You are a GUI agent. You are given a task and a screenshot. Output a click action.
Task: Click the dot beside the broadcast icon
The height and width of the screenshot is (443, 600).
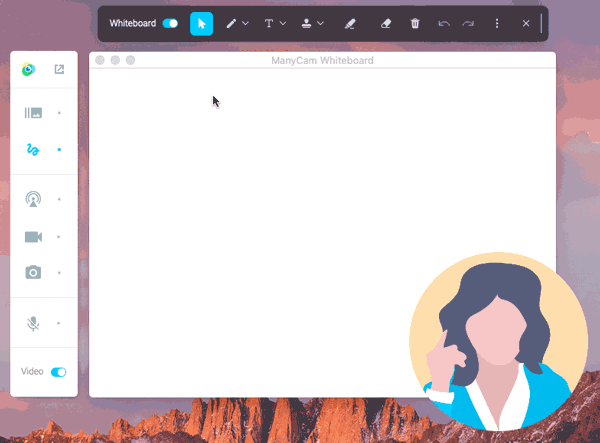[59, 199]
